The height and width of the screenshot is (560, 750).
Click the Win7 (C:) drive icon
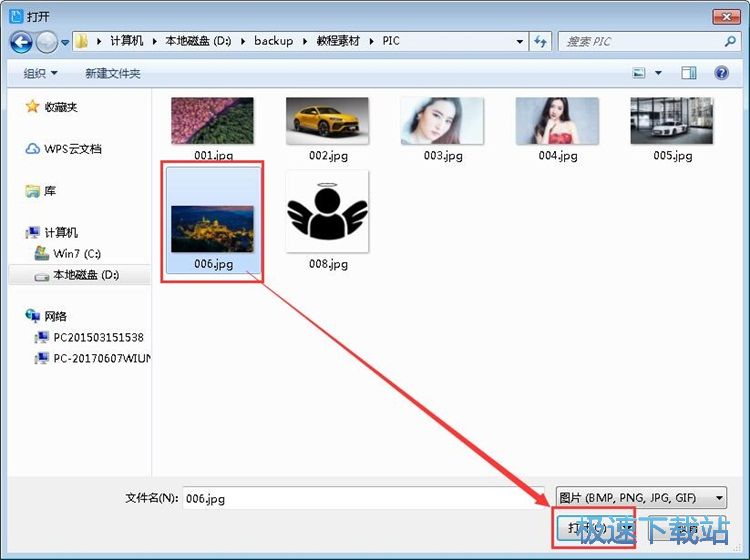[x=42, y=253]
